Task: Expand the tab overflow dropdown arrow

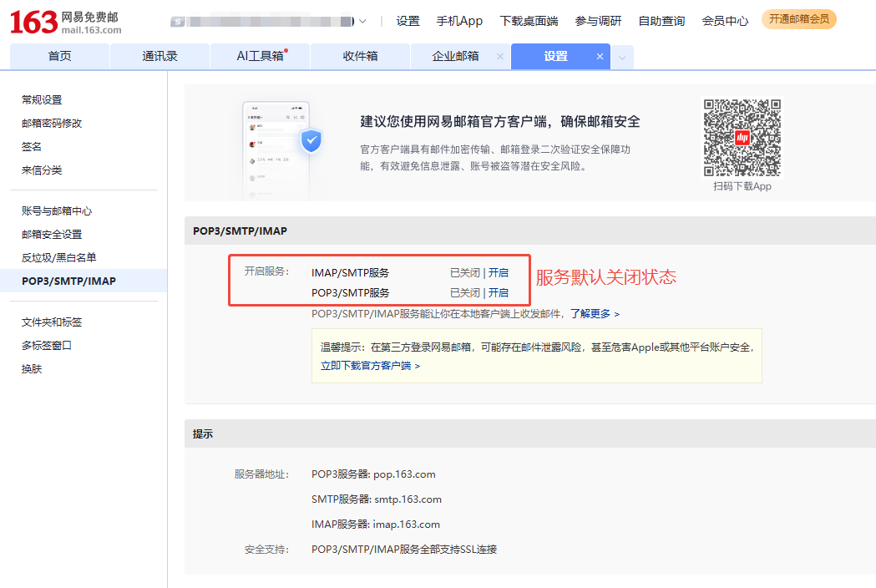Action: pos(622,58)
